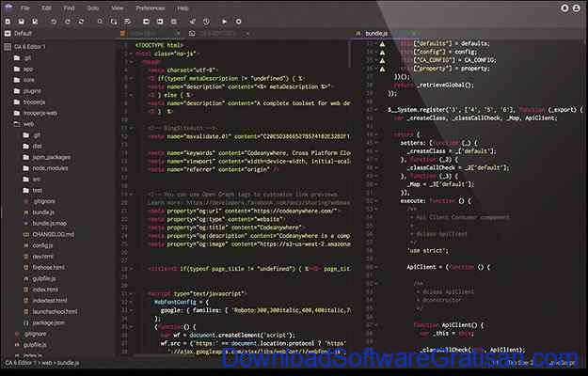Fold the code at the execute: function line
This screenshot has height=376, width=588.
click(376, 201)
